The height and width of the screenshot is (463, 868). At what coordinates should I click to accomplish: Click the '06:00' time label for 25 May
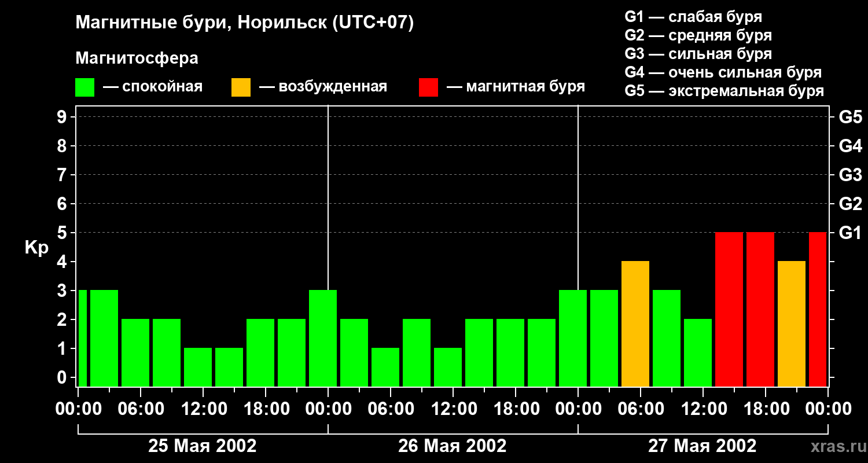(x=141, y=409)
